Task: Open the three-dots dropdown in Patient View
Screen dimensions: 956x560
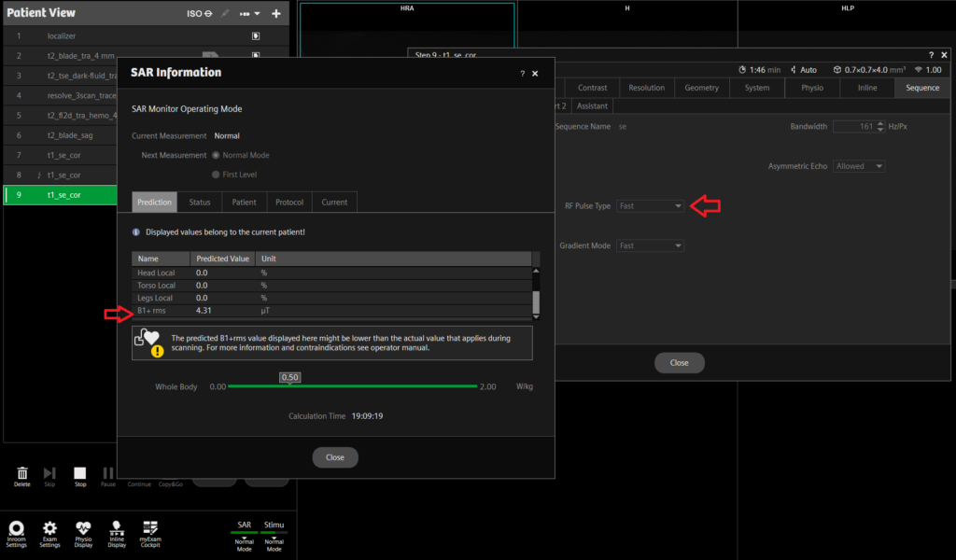Action: tap(249, 13)
